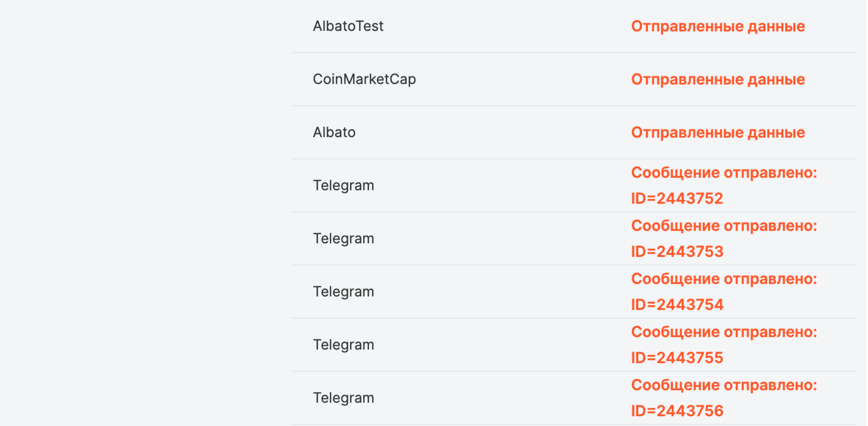The image size is (868, 426).
Task: Click the CoinMarketCap service name
Action: [x=364, y=79]
